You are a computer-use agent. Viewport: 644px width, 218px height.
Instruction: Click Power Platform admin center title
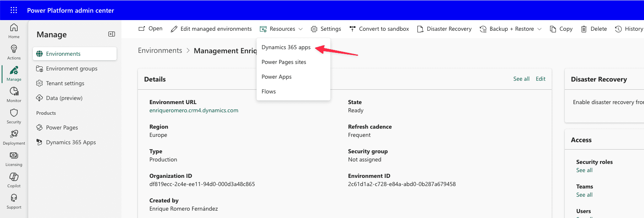coord(71,10)
